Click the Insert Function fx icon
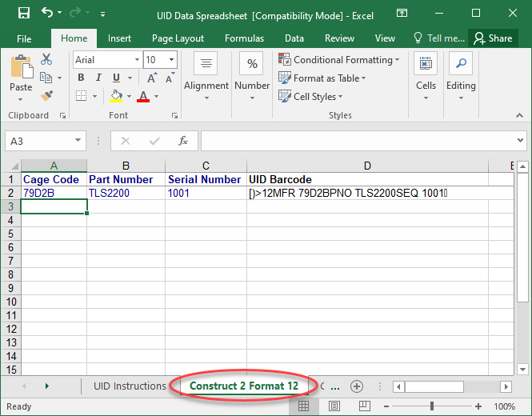This screenshot has width=532, height=416. click(182, 141)
